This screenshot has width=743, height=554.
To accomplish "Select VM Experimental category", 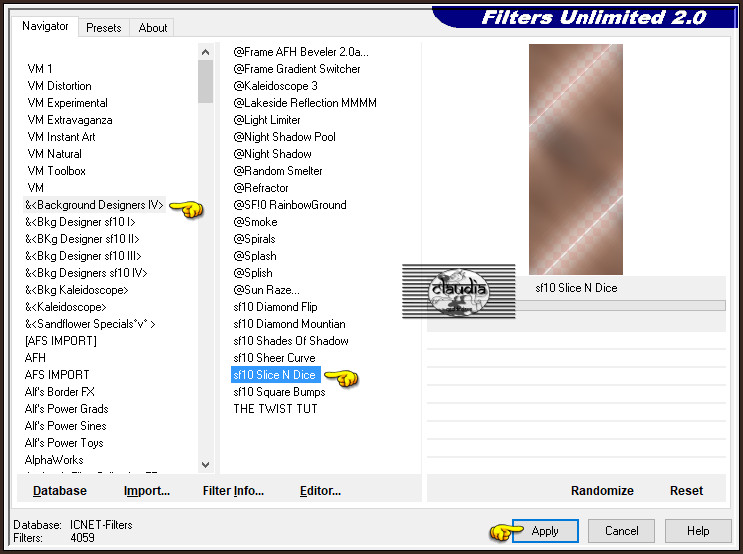I will (x=67, y=103).
